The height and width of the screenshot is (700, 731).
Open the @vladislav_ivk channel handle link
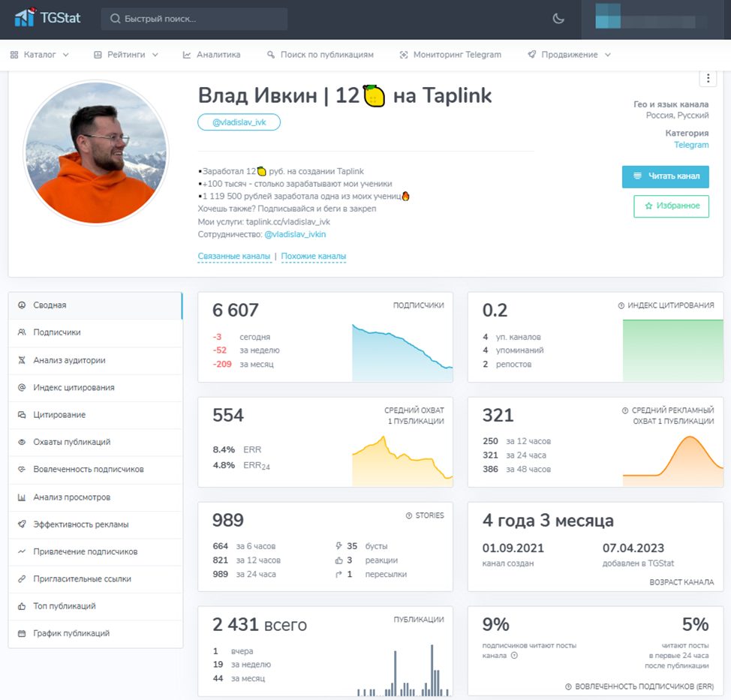239,122
